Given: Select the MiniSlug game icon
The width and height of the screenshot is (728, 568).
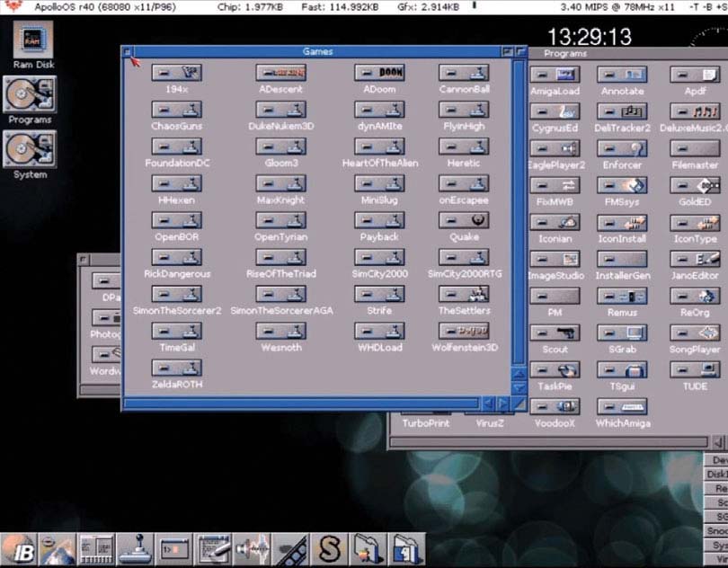Looking at the screenshot, I should pos(379,183).
